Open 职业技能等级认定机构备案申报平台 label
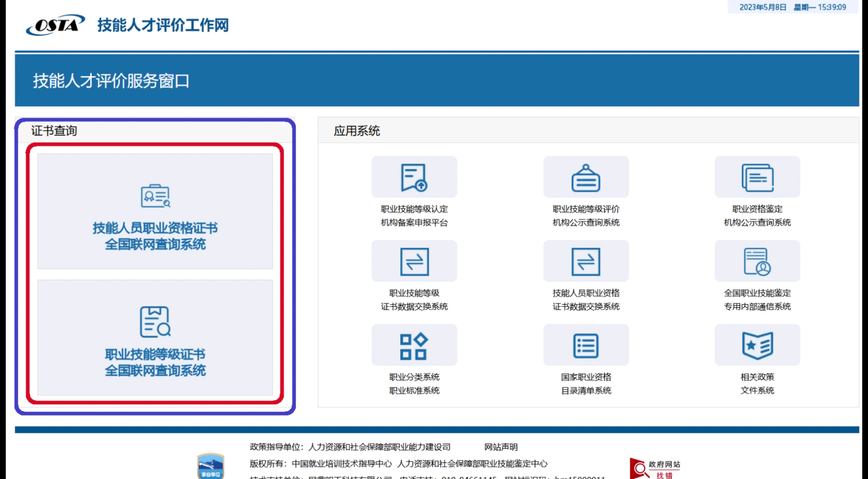 (x=414, y=216)
